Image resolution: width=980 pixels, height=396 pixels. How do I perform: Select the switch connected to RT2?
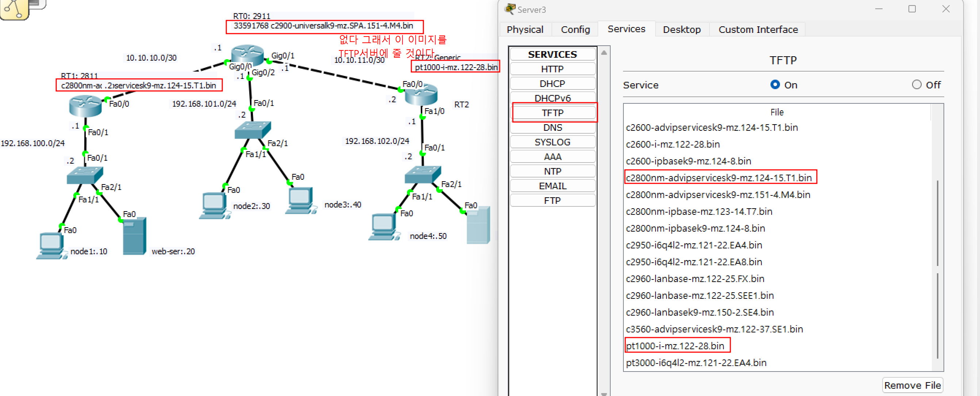[x=423, y=175]
